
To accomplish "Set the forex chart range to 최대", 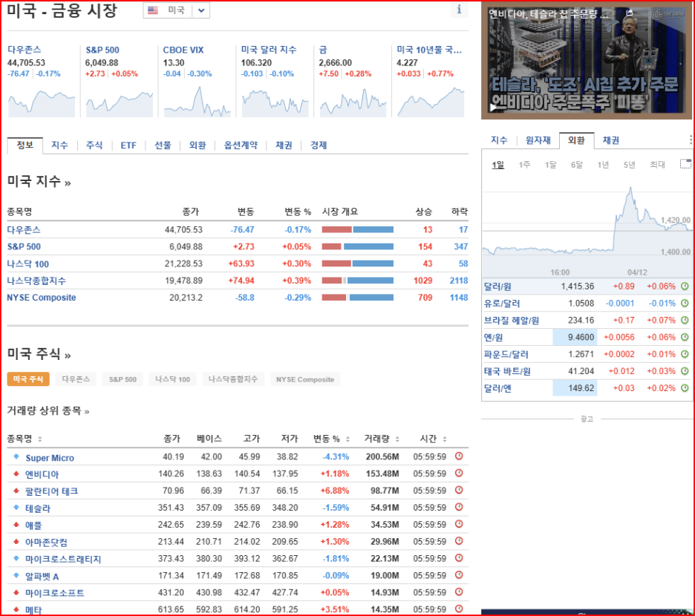I will (657, 165).
